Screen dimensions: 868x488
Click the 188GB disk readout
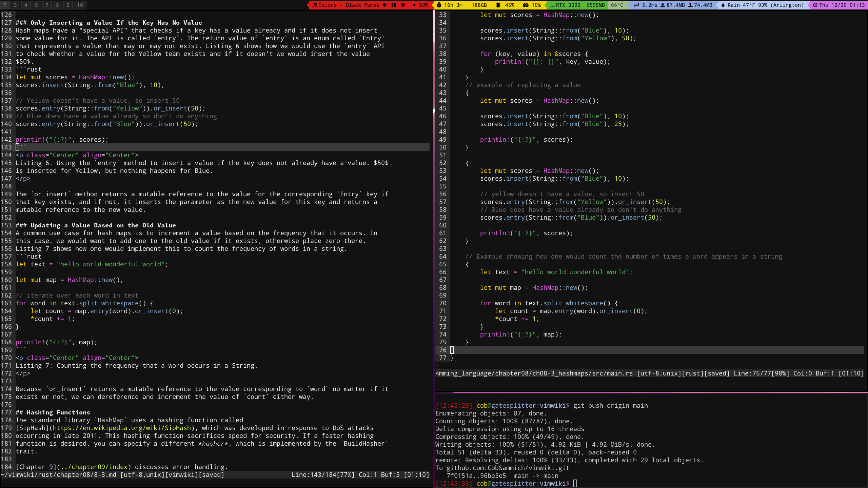(x=479, y=5)
